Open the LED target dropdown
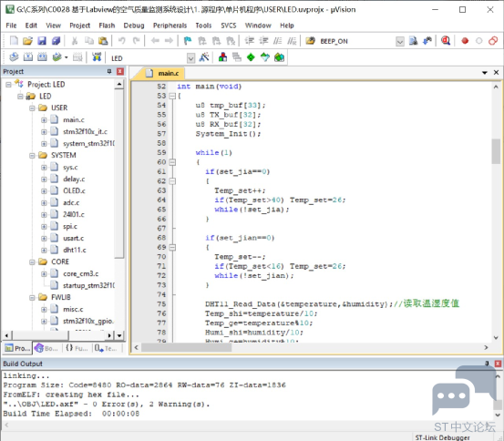 point(190,58)
